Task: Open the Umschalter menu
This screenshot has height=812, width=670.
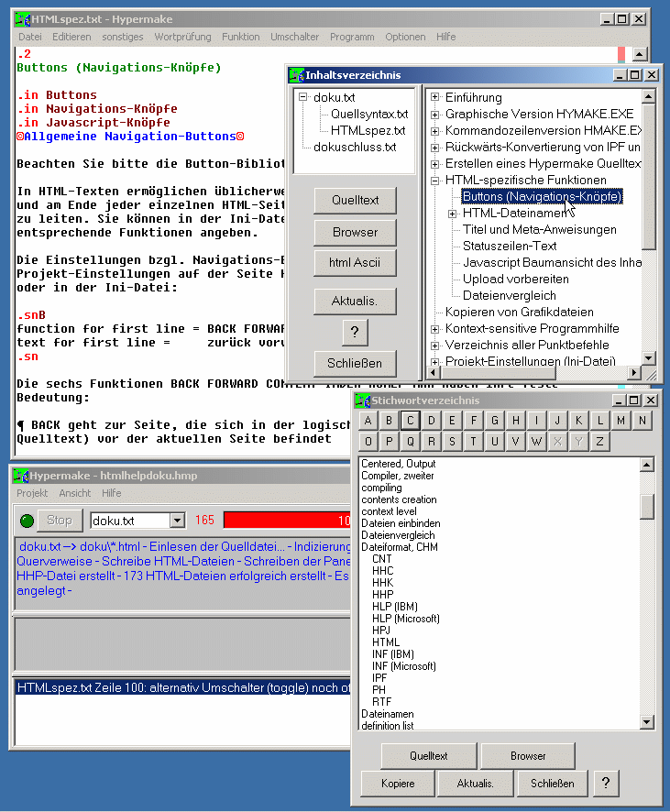Action: [294, 37]
